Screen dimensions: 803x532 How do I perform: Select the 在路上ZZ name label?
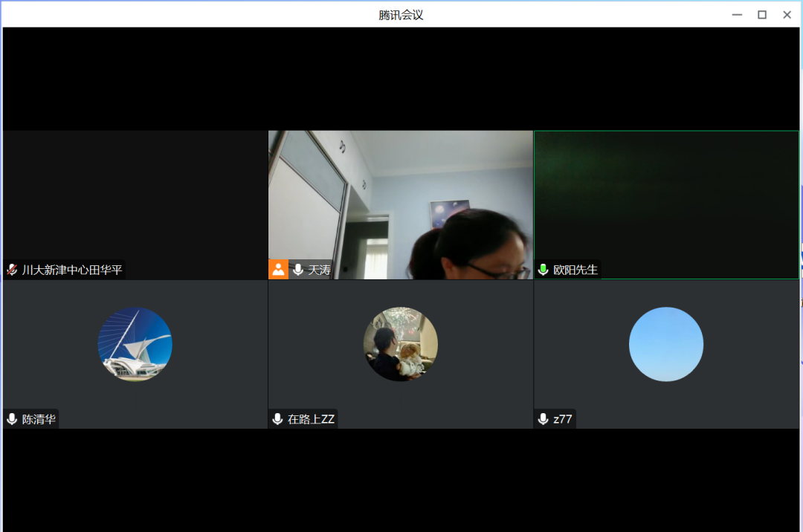(311, 419)
